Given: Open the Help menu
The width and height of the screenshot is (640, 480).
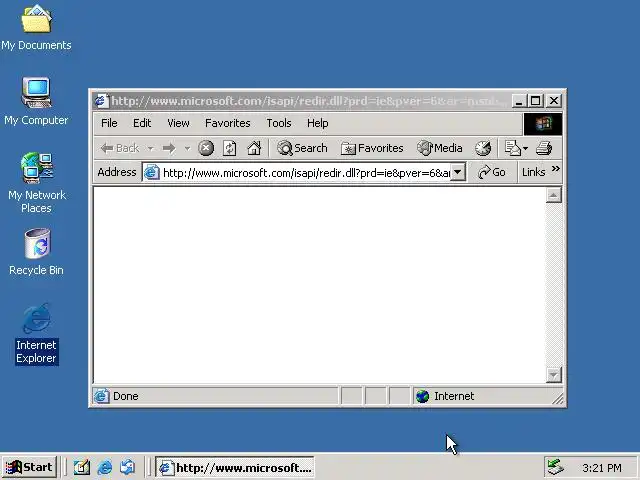Looking at the screenshot, I should [x=318, y=123].
